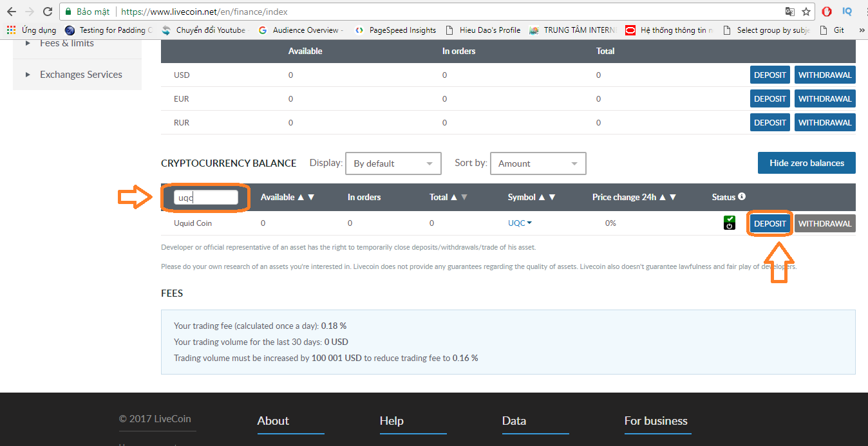Reload the page with the refresh icon
This screenshot has height=446, width=868.
coord(47,12)
